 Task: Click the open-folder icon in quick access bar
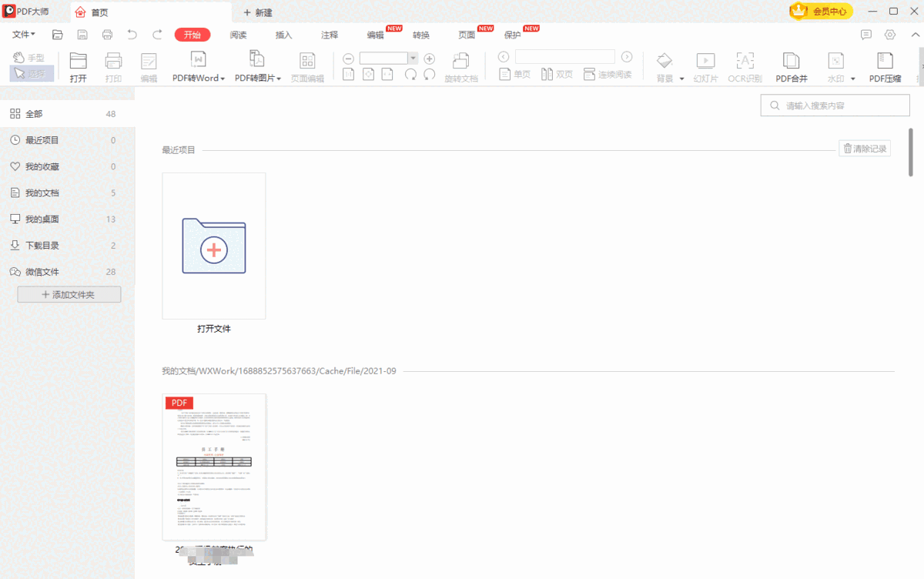pyautogui.click(x=57, y=35)
